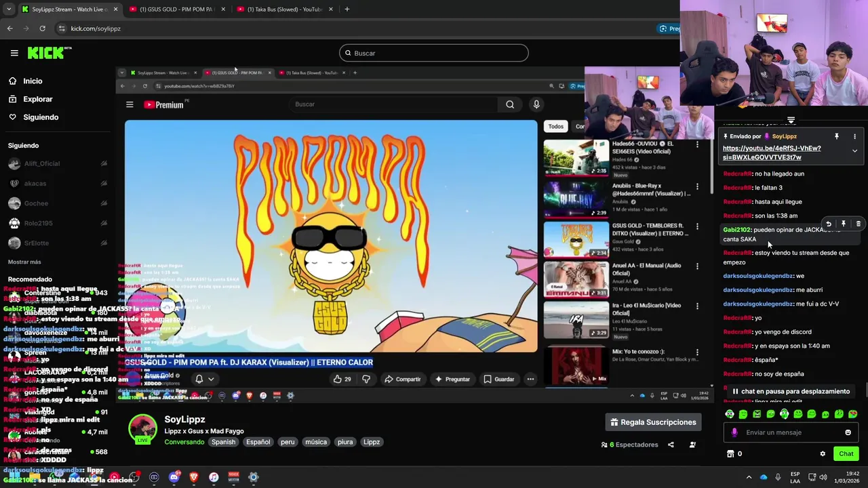
Task: Toggle notifications for akacas
Action: [x=104, y=183]
